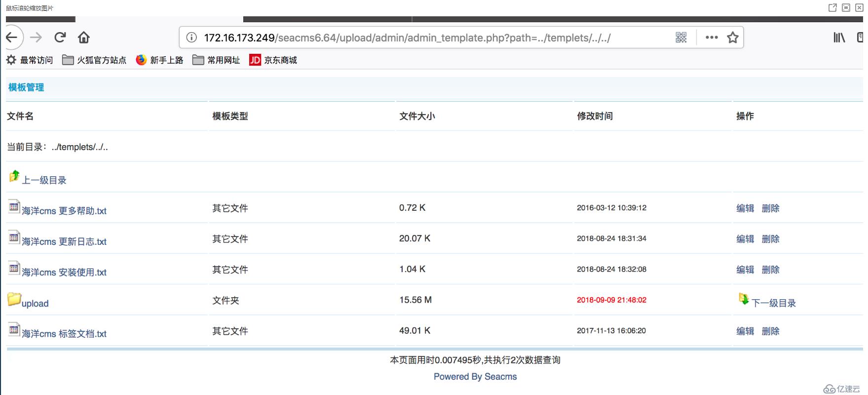Click 删除 for 海洋cms 安装使用.txt
Viewport: 868px width, 395px height.
pos(771,270)
